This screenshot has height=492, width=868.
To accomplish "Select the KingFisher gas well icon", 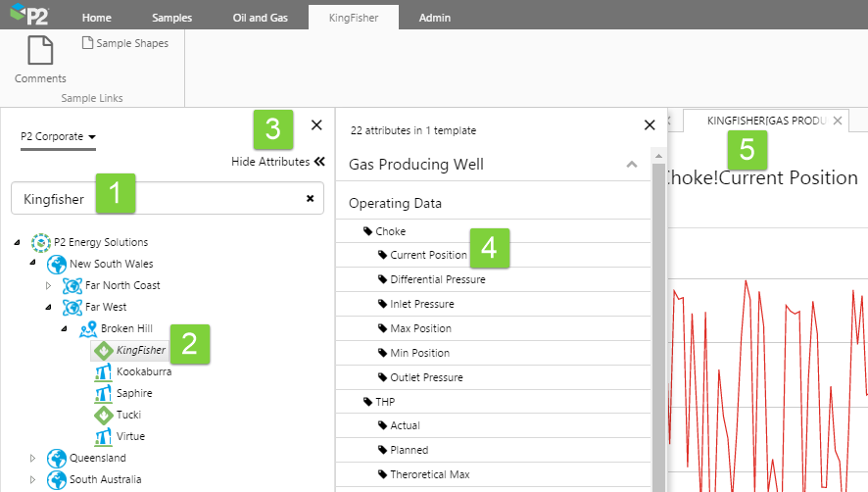I will (103, 350).
